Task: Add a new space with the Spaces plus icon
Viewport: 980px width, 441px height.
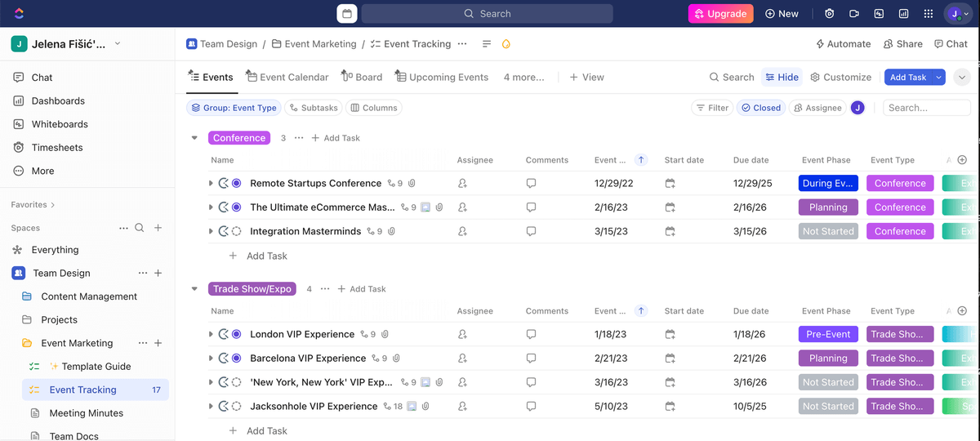Action: coord(158,228)
